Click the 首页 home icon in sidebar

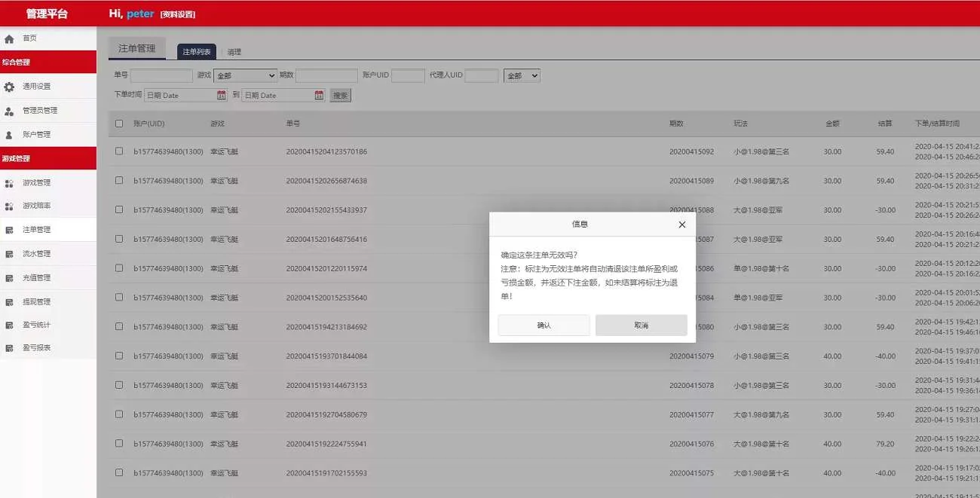[x=9, y=38]
